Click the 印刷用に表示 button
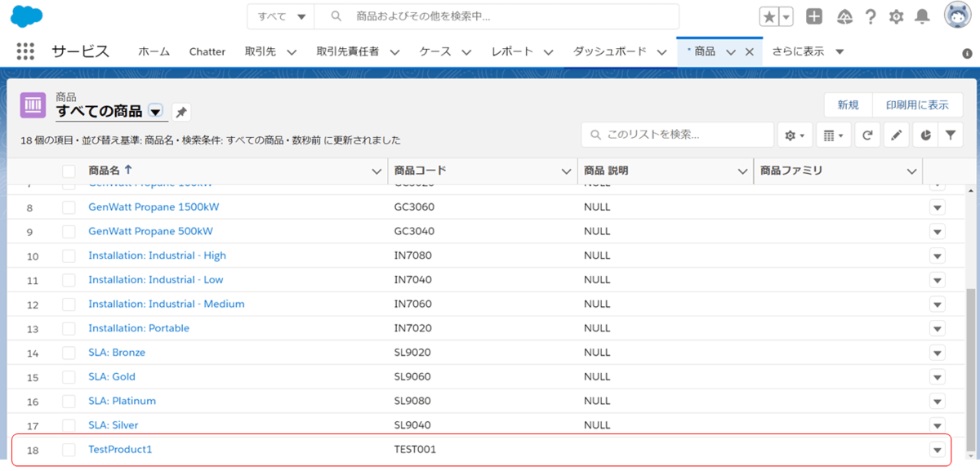 pos(916,105)
